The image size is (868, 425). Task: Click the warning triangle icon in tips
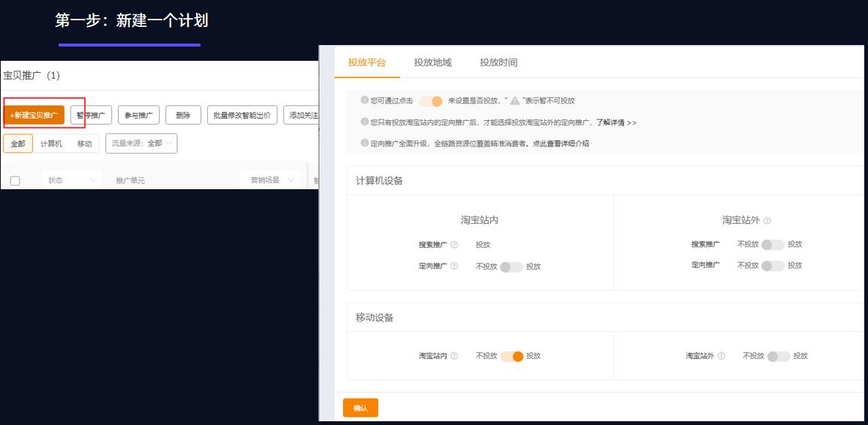point(515,101)
